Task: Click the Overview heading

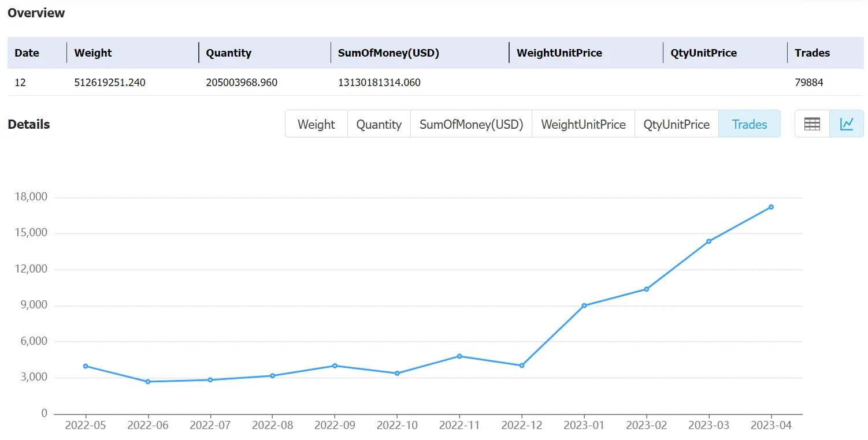Action: pyautogui.click(x=36, y=13)
